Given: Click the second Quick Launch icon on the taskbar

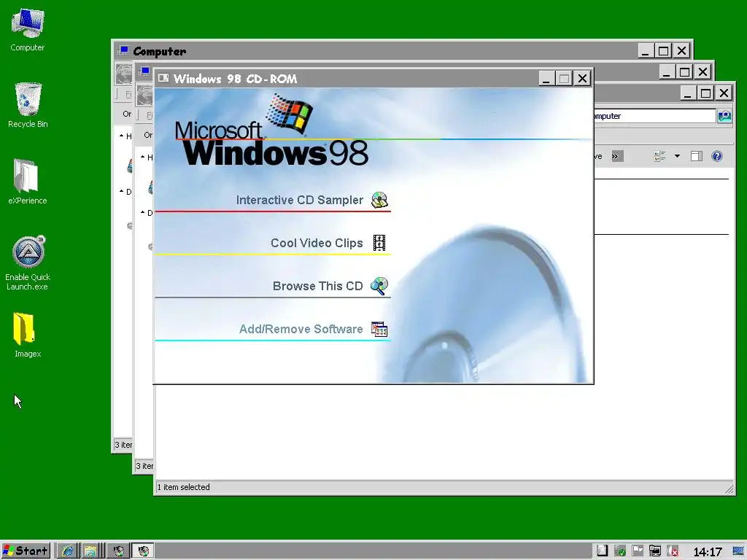Looking at the screenshot, I should tap(90, 551).
